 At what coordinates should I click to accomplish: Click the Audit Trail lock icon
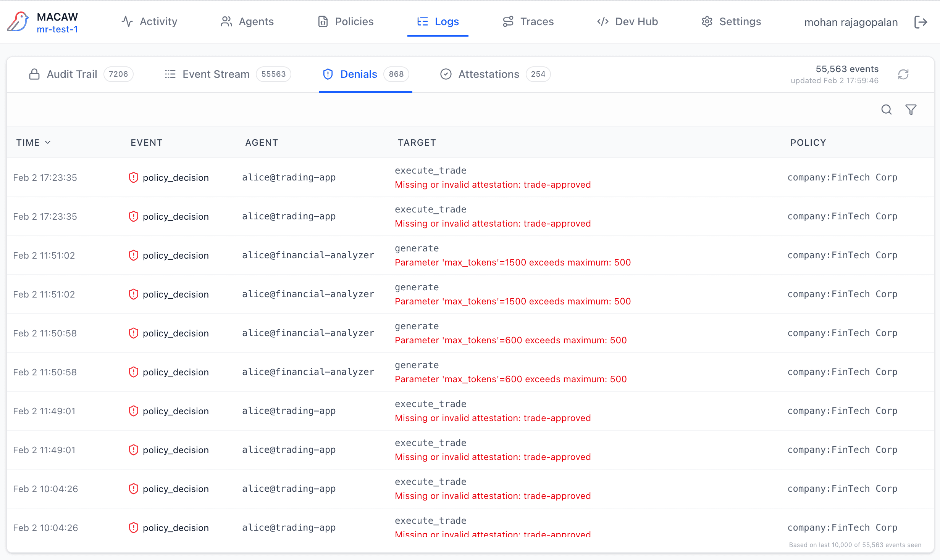(34, 74)
